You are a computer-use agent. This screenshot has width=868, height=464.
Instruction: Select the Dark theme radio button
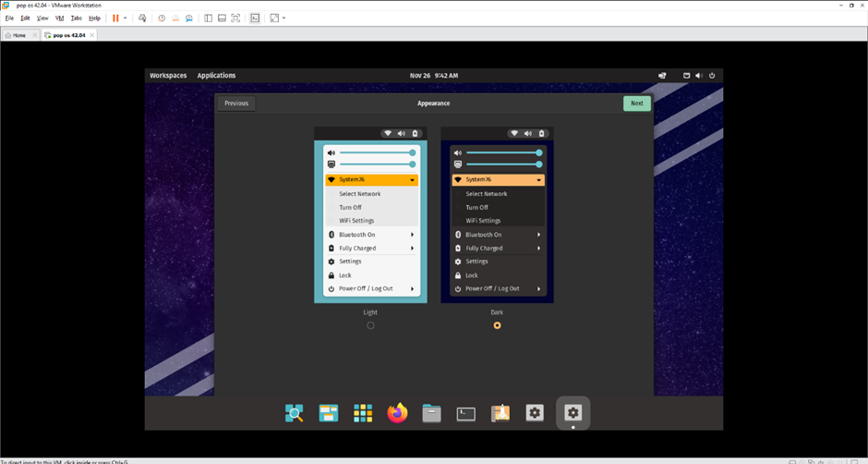[x=497, y=325]
